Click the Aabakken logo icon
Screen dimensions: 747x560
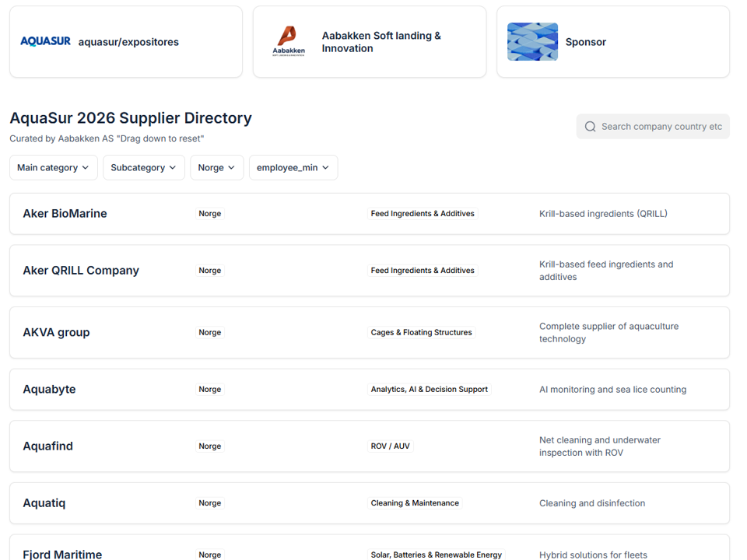click(288, 41)
